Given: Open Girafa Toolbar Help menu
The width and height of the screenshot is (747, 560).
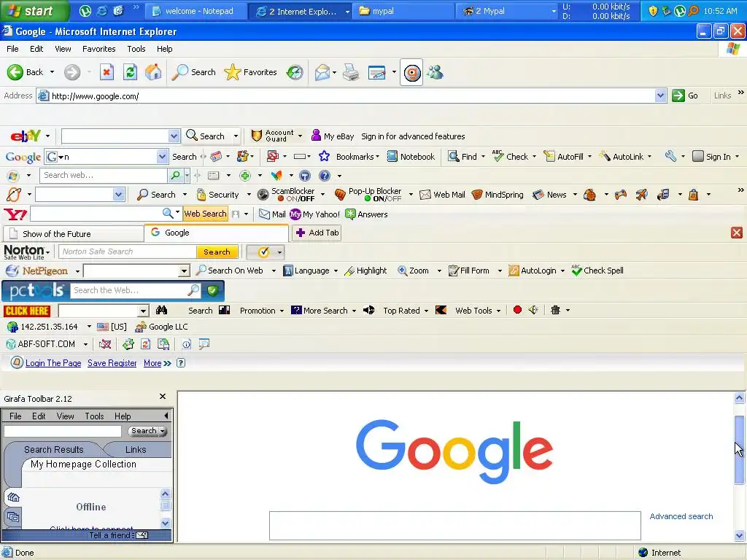Looking at the screenshot, I should pyautogui.click(x=123, y=416).
